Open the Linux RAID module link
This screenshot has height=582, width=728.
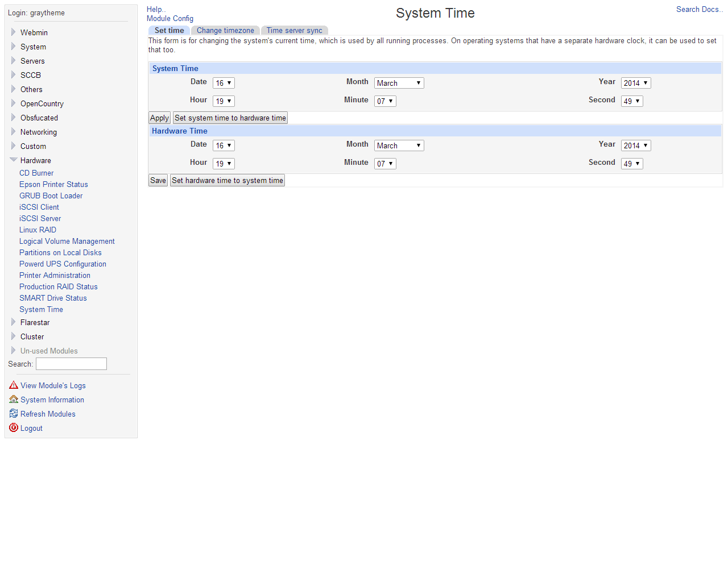click(x=38, y=230)
